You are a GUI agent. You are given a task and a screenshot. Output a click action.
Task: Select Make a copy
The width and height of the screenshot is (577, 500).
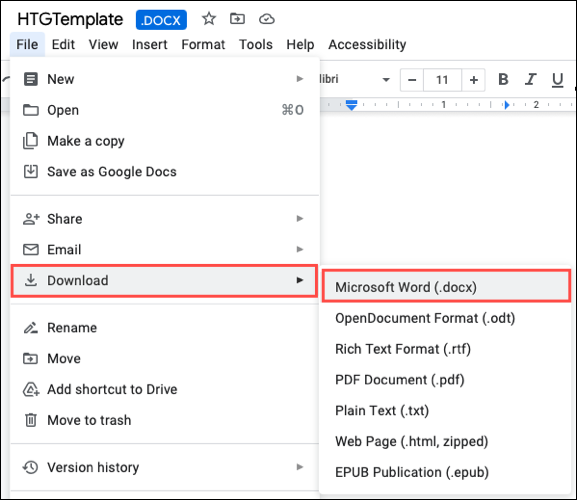(164, 141)
